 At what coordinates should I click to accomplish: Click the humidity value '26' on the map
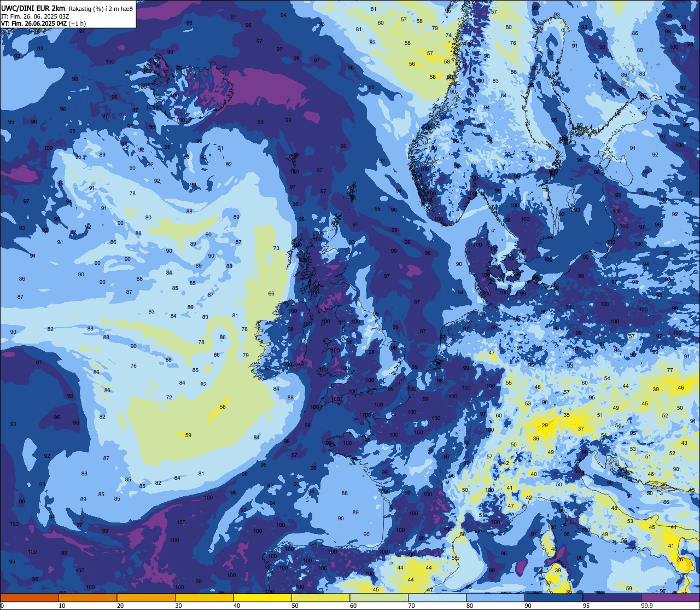pos(680,560)
